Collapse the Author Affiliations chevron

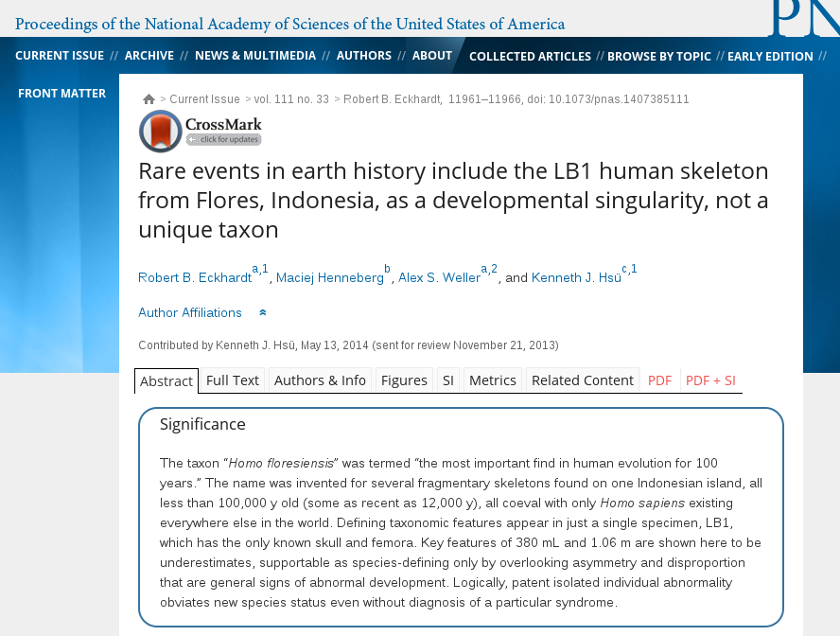[x=263, y=313]
